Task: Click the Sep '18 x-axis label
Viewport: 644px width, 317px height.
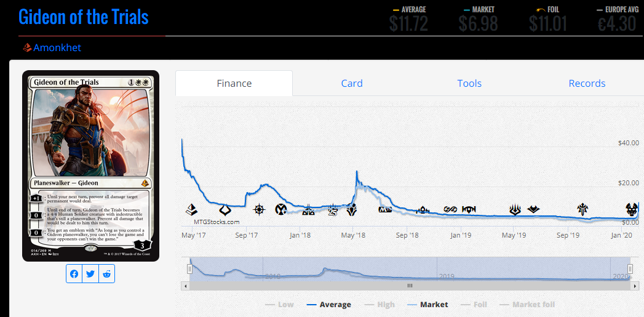Action: click(x=407, y=235)
